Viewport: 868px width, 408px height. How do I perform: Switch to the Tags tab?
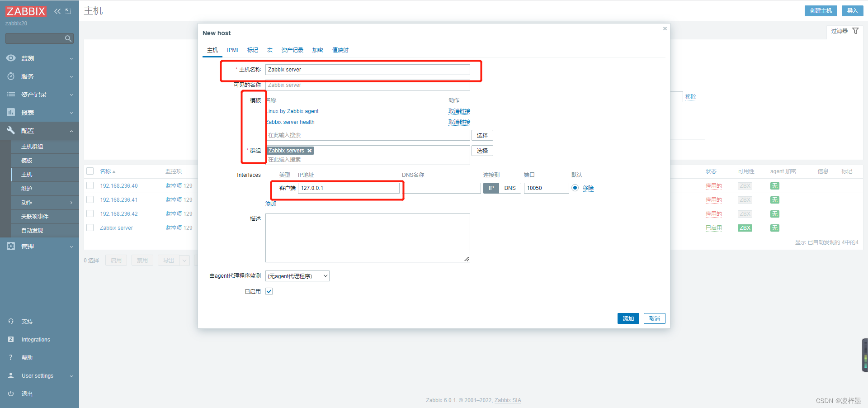[253, 50]
